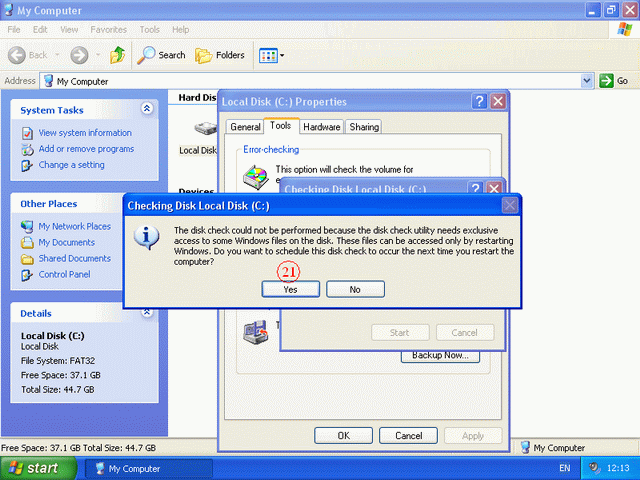Click the Backup drive icon
Image resolution: width=640 pixels, height=480 pixels.
[256, 332]
